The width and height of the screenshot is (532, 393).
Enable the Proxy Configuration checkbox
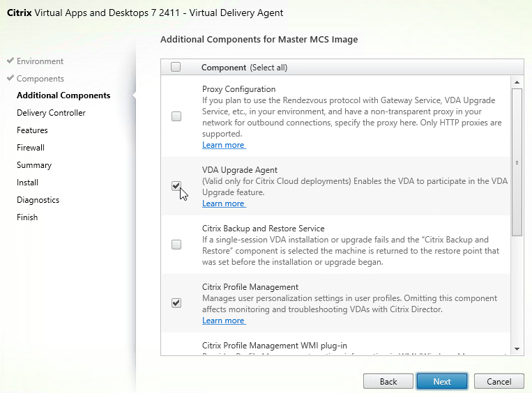point(176,116)
